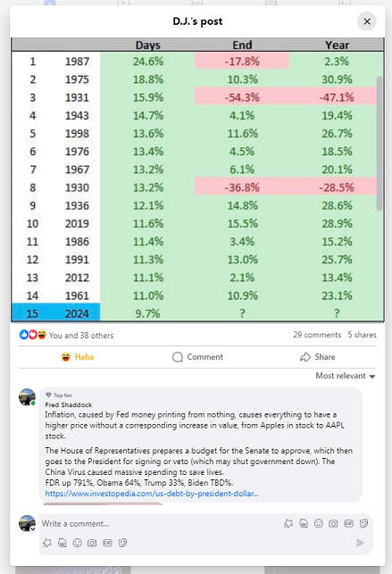Open the profile switcher chevron on comment avatar
The height and width of the screenshot is (574, 392).
tap(32, 529)
